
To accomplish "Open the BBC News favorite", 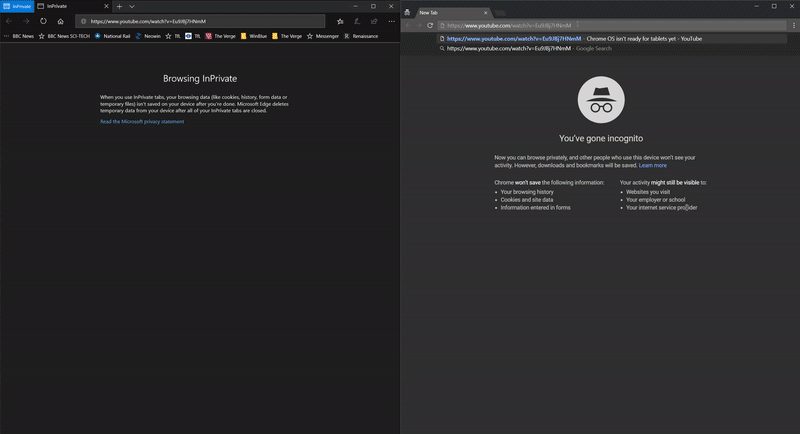I will coord(23,36).
